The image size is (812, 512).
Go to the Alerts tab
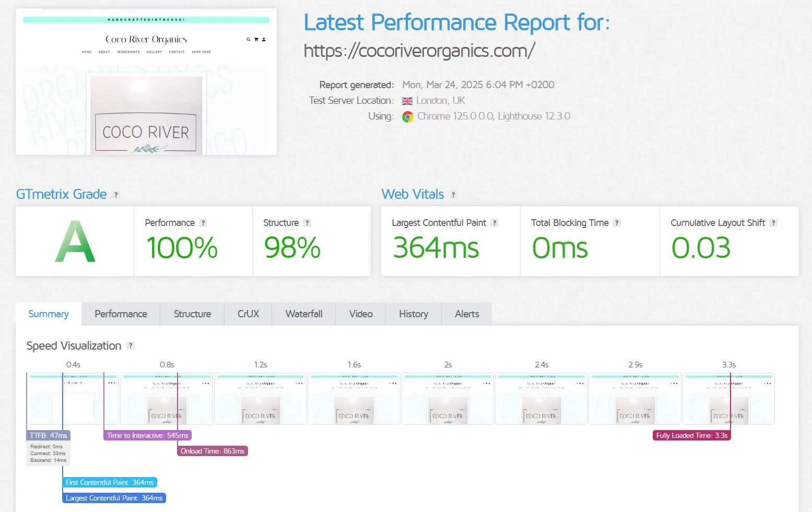[467, 314]
